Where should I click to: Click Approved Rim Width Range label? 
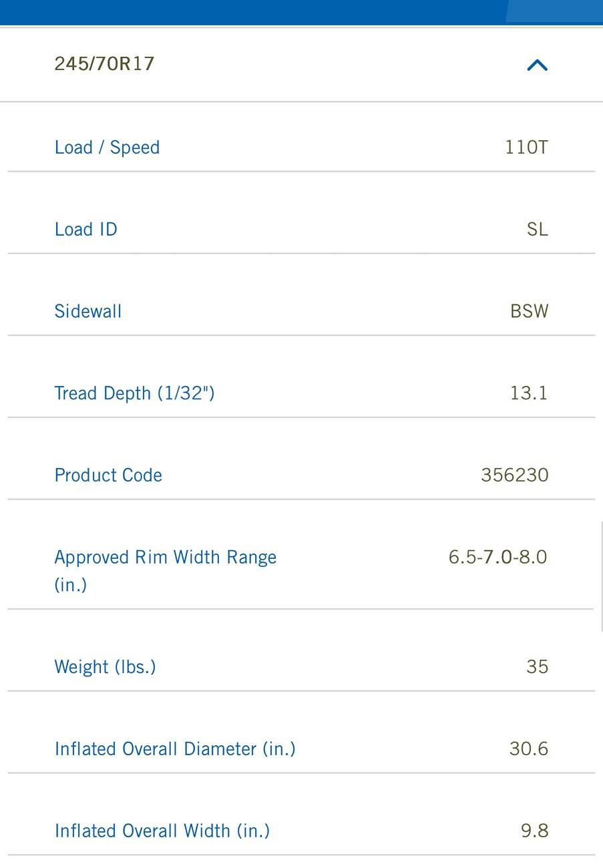coord(165,571)
